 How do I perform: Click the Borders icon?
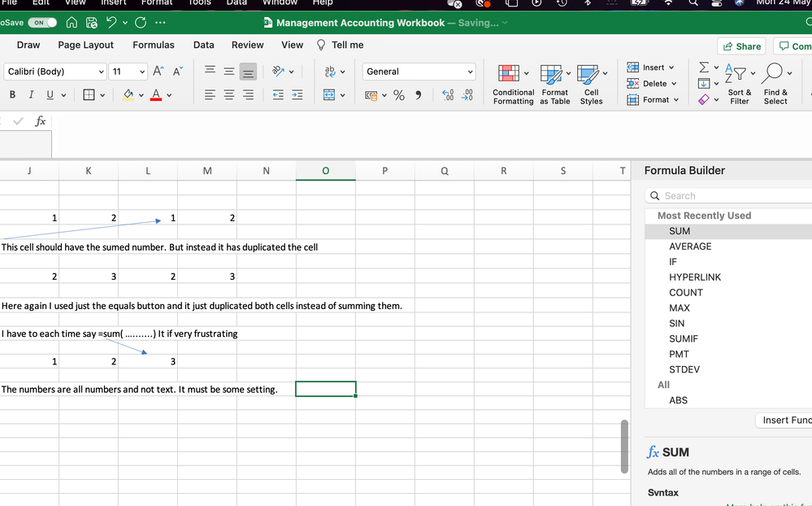tap(89, 95)
